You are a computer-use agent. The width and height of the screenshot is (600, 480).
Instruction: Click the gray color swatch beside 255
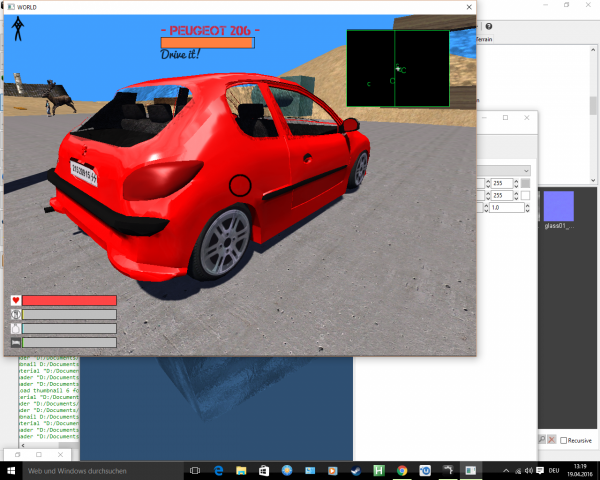pos(526,183)
